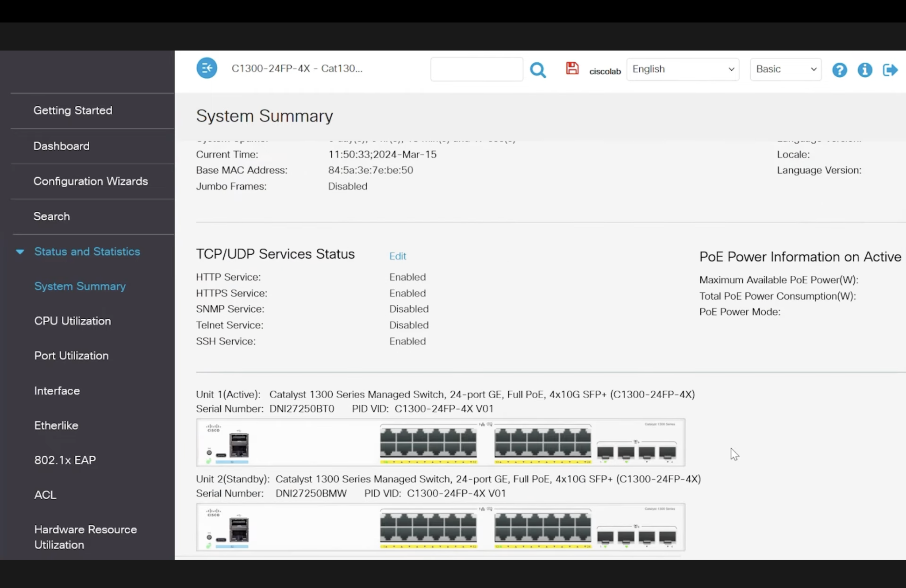The height and width of the screenshot is (588, 906).
Task: Go to Port Utilization page
Action: (71, 355)
